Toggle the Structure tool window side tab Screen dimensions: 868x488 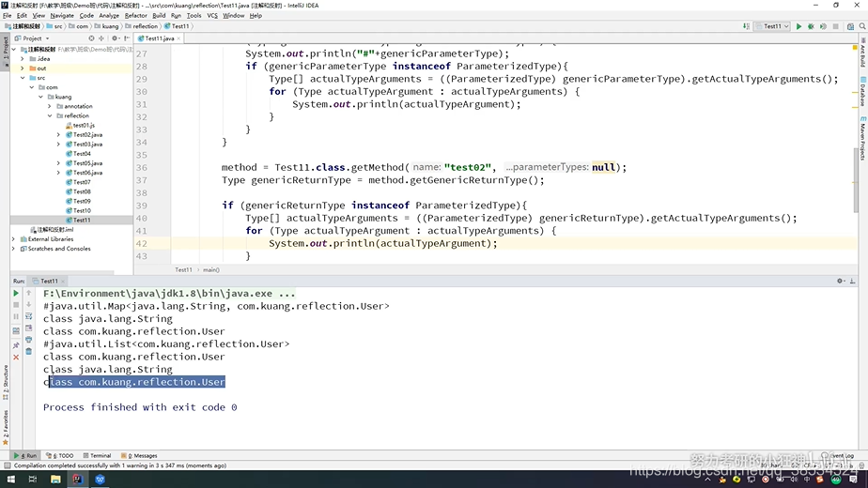pos(5,383)
